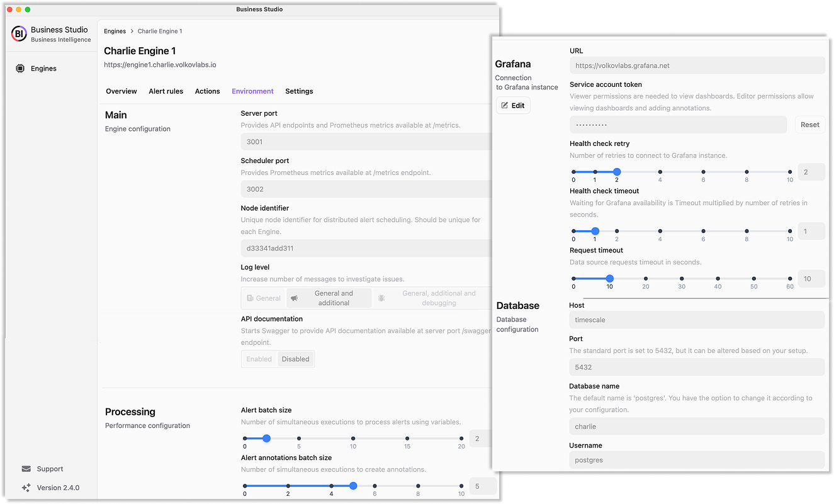
Task: Click the Health check retry slider handle
Action: click(x=617, y=172)
